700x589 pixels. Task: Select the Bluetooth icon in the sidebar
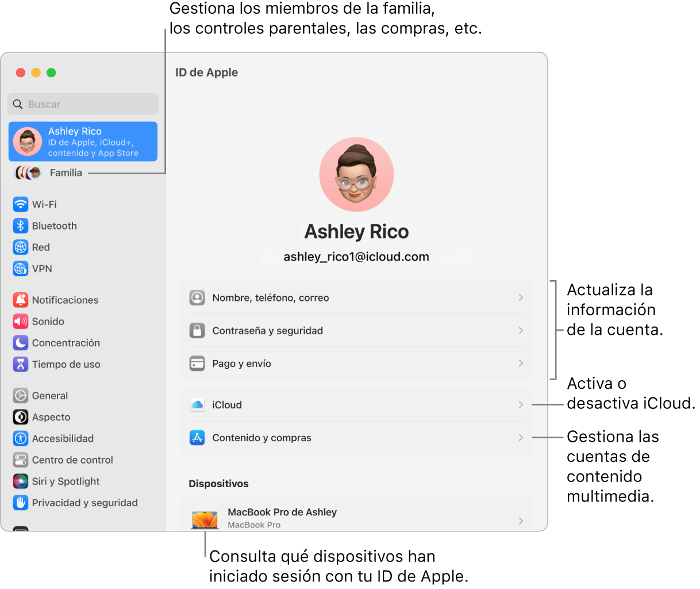21,225
